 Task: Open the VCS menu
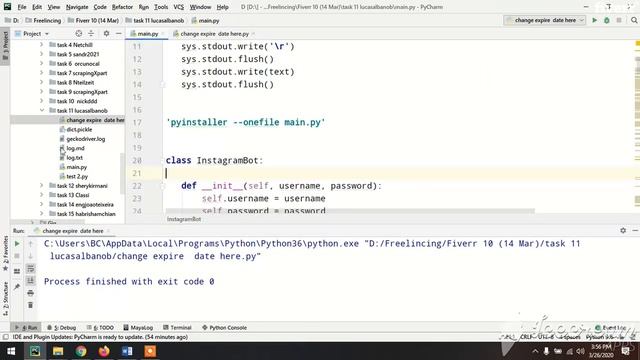click(178, 7)
